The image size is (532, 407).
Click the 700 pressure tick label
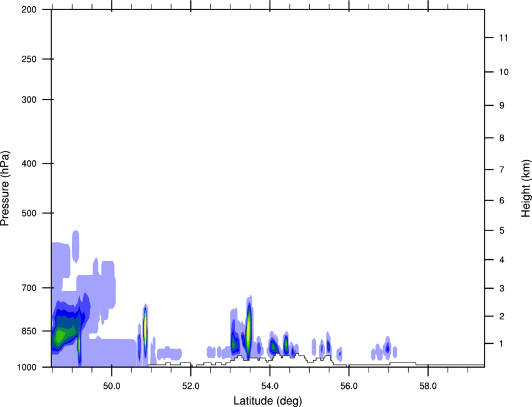pyautogui.click(x=29, y=288)
